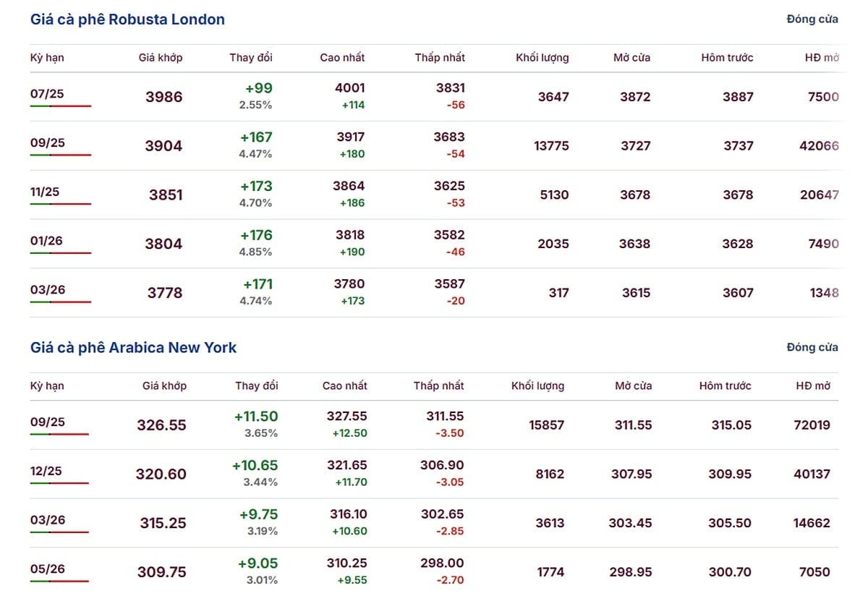This screenshot has height=596, width=868.
Task: Open the Robusta 01/26 contract term
Action: [47, 241]
